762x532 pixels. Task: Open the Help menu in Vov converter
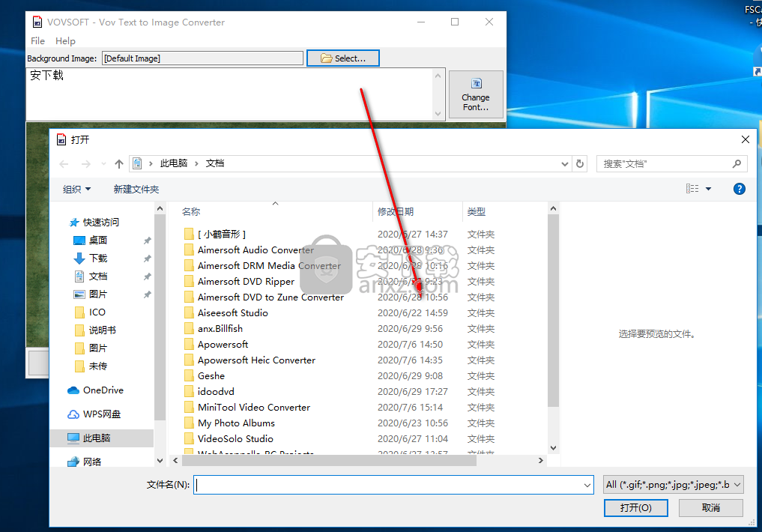click(65, 40)
